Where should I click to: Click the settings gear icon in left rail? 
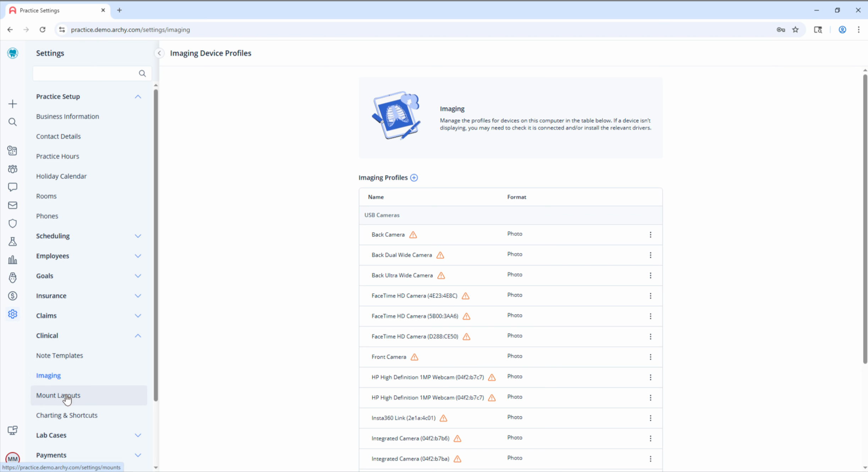click(x=13, y=314)
